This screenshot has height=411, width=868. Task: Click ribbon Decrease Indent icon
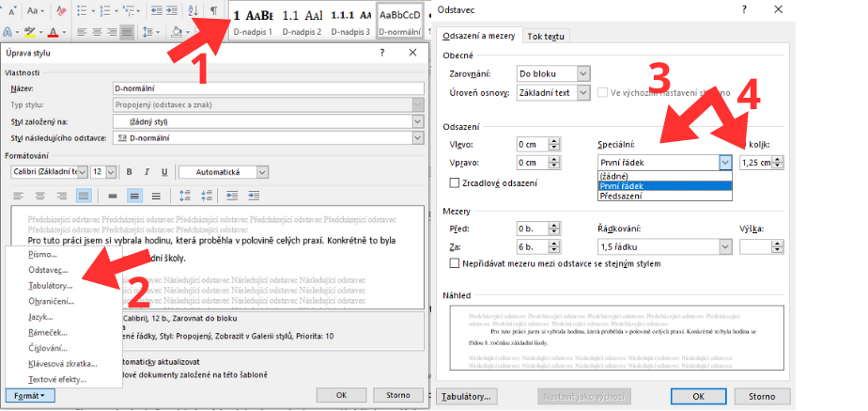157,10
